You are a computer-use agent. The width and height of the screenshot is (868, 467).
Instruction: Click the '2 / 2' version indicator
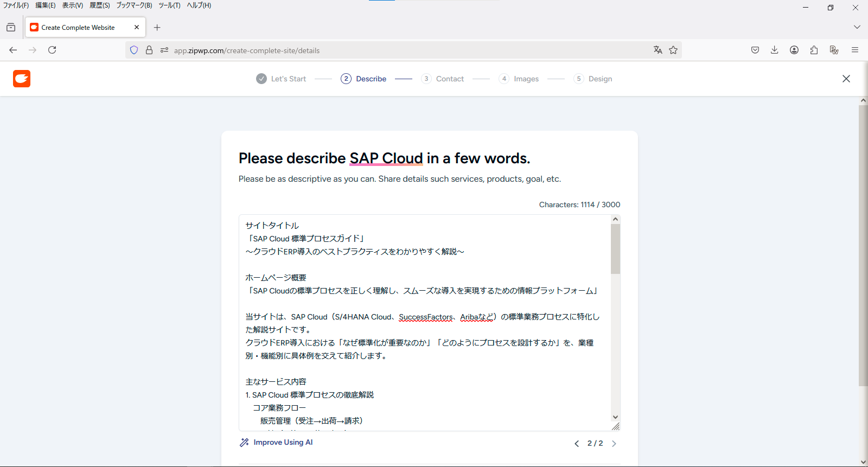pos(595,444)
